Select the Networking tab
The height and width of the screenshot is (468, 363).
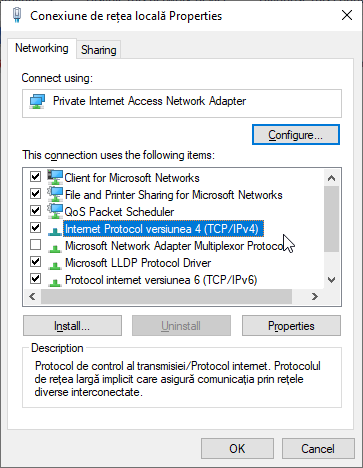(x=42, y=48)
